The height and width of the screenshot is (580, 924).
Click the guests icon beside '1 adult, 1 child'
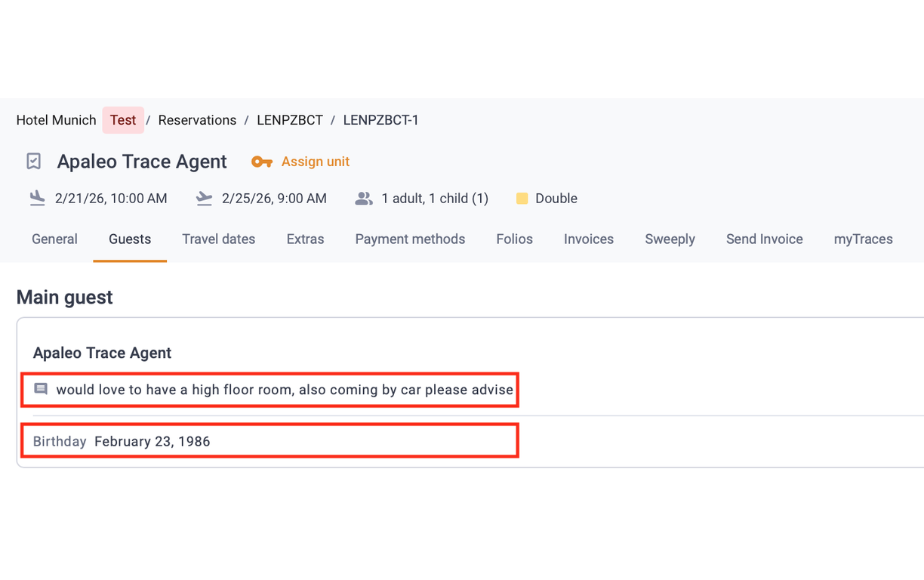pyautogui.click(x=364, y=198)
